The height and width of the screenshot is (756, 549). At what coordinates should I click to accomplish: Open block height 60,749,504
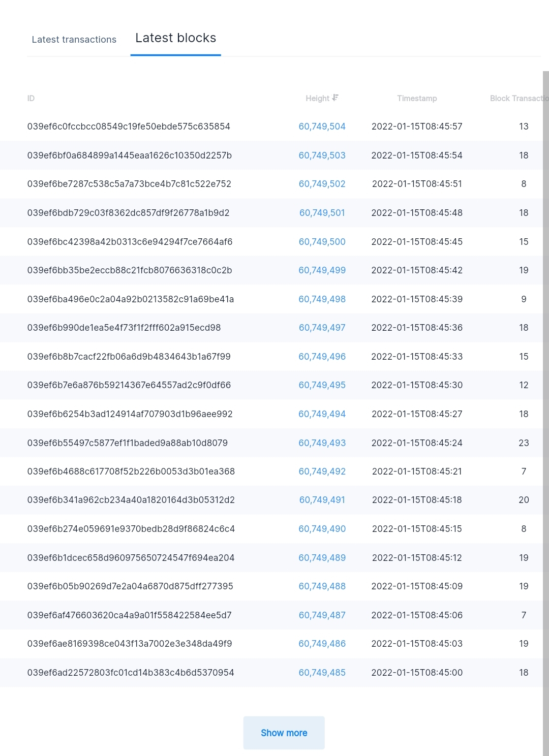coord(322,127)
